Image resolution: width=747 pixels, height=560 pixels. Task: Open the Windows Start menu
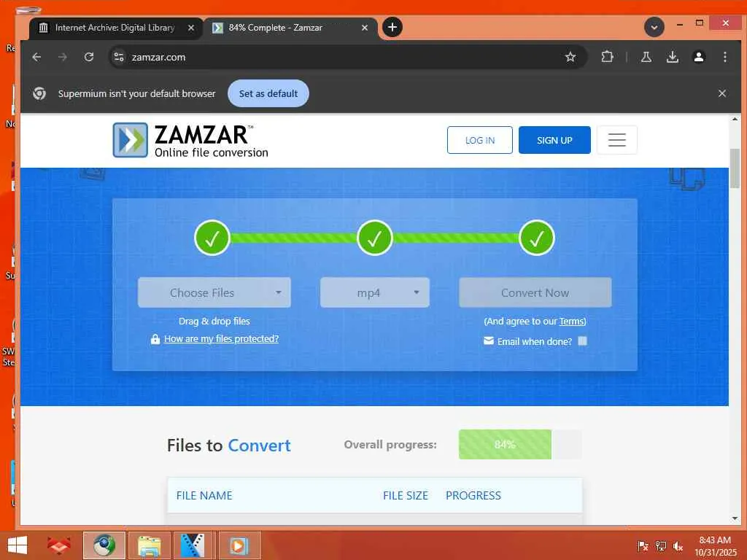pos(18,545)
